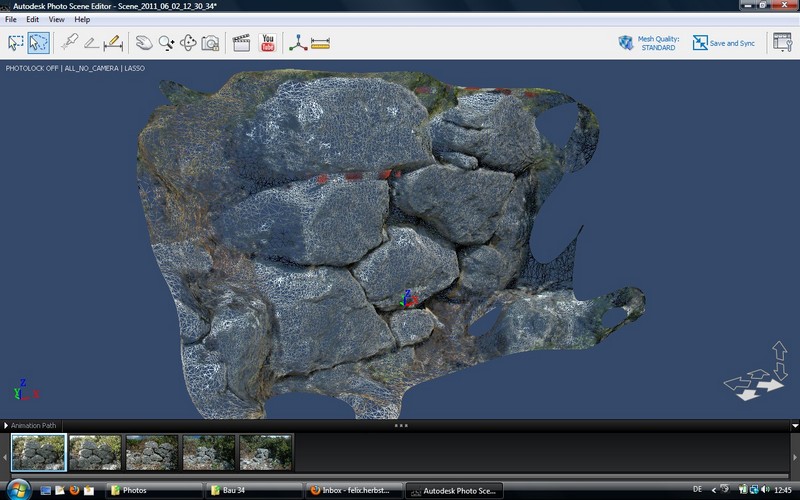Select the rectangle selection tool
800x500 pixels.
[16, 43]
